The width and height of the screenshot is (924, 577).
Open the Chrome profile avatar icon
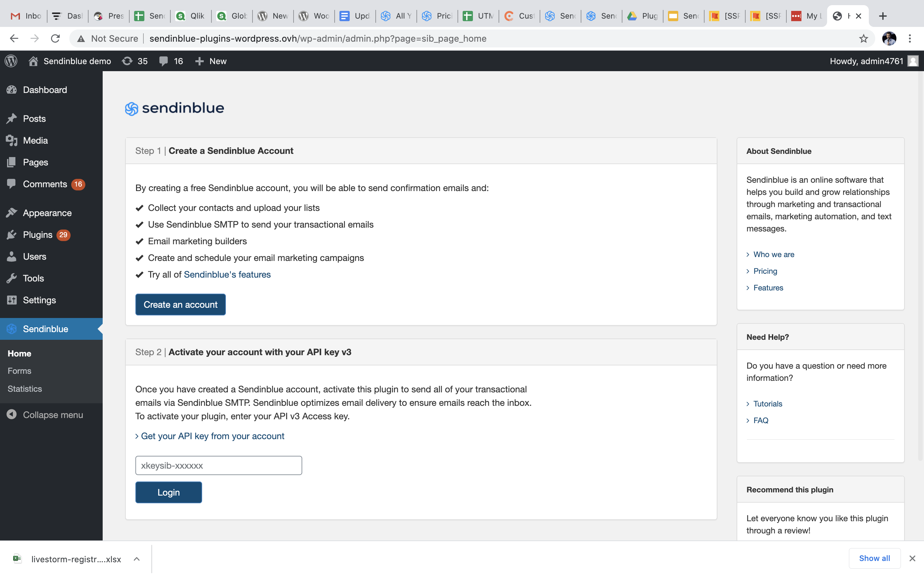889,38
